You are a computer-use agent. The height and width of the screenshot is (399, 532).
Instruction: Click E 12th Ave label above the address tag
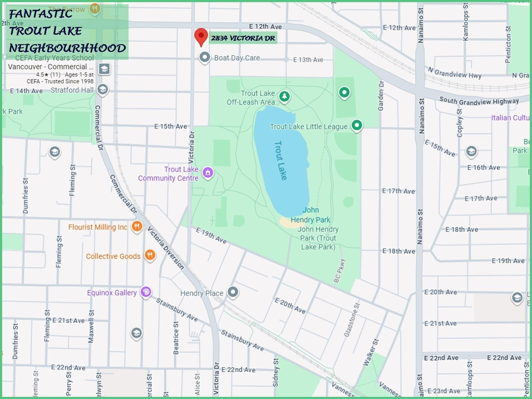tap(265, 27)
